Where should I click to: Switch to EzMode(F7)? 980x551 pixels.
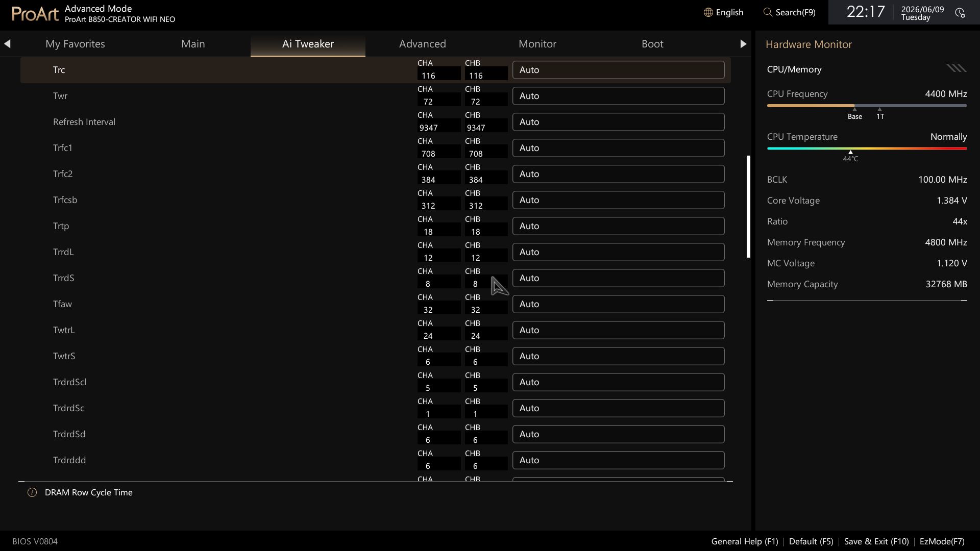coord(942,541)
